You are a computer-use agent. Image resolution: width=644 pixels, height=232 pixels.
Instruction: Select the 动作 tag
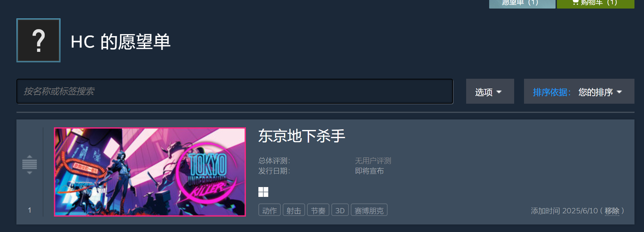coord(269,210)
